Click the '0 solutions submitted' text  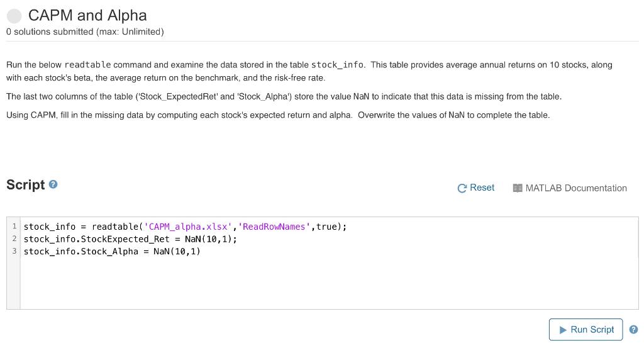(85, 31)
